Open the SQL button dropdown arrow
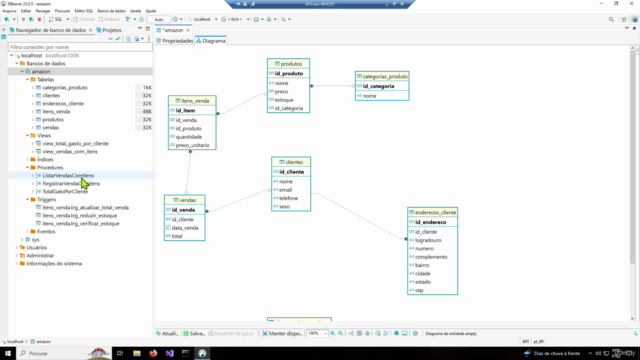Image resolution: width=640 pixels, height=360 pixels. [68, 19]
